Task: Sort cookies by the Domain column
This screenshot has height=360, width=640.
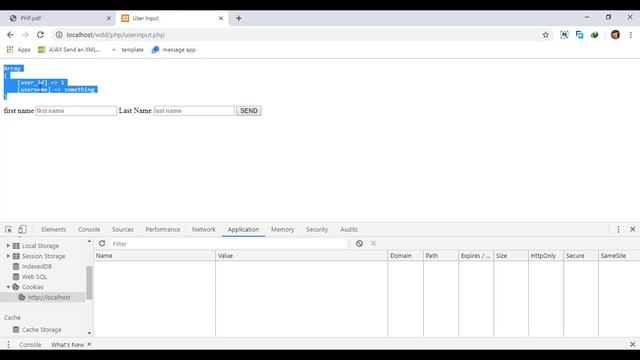Action: pos(405,256)
